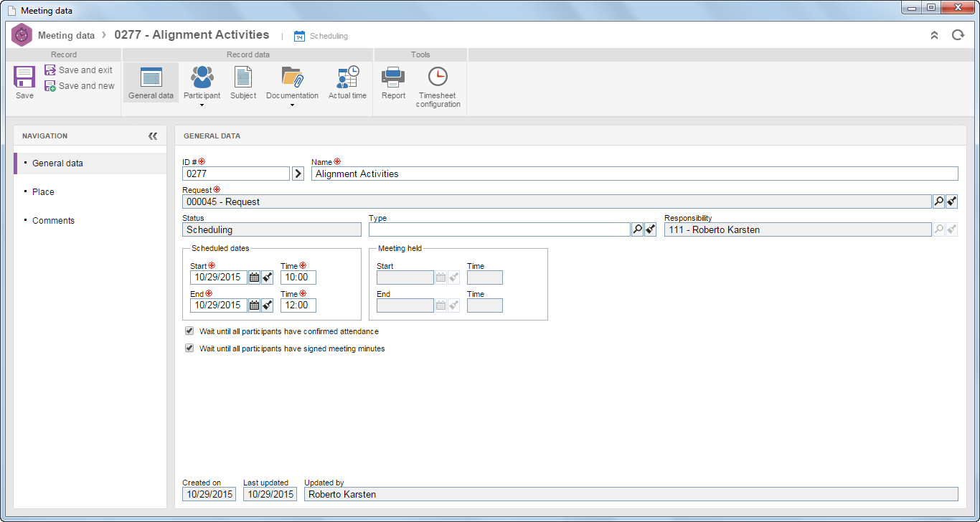Click the window title document icon
Screen dimensions: 980x522
coord(11,11)
